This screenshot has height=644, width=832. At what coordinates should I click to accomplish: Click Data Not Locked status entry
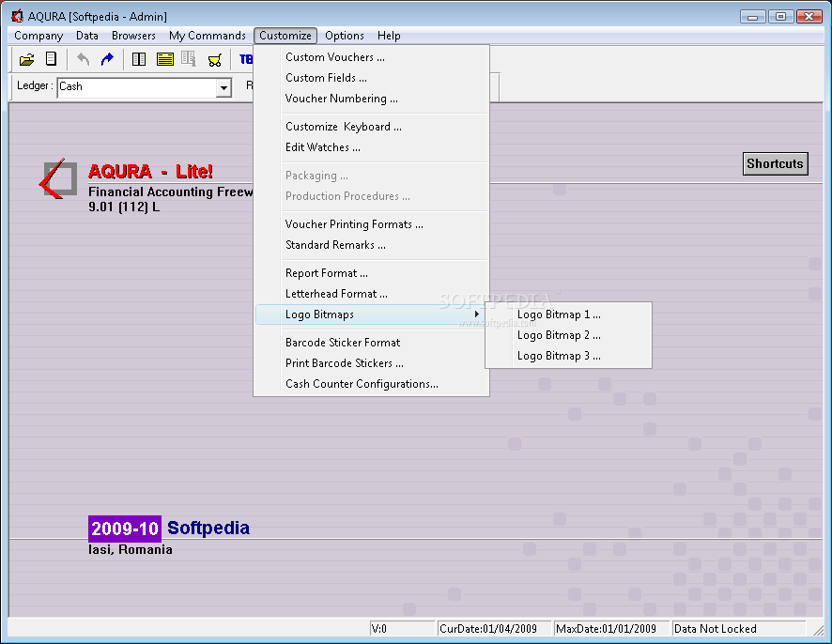(739, 629)
